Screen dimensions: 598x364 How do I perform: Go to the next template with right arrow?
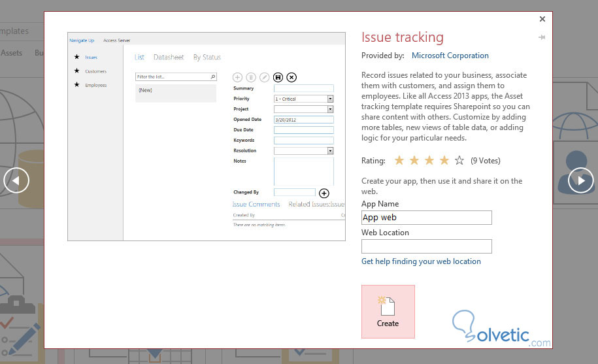click(x=581, y=180)
